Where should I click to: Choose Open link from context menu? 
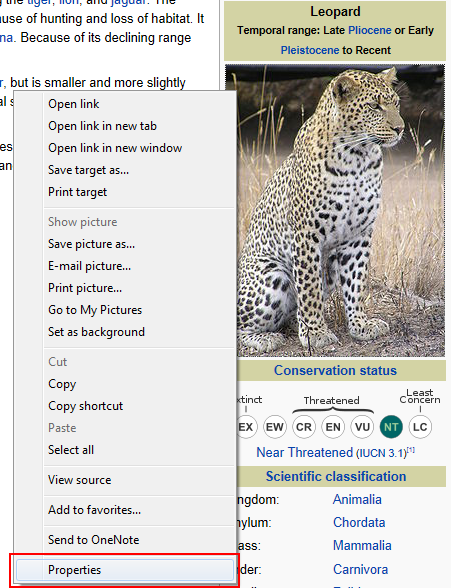(x=73, y=104)
